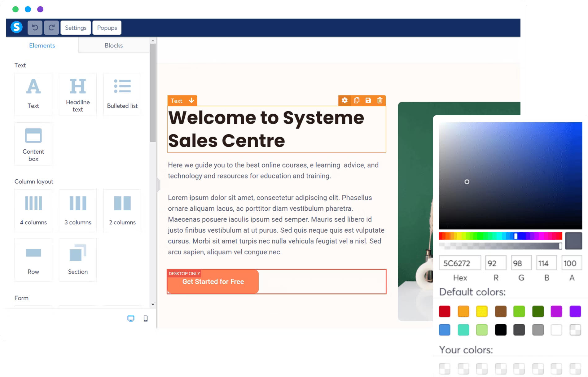Delete the selected Text block

click(380, 100)
